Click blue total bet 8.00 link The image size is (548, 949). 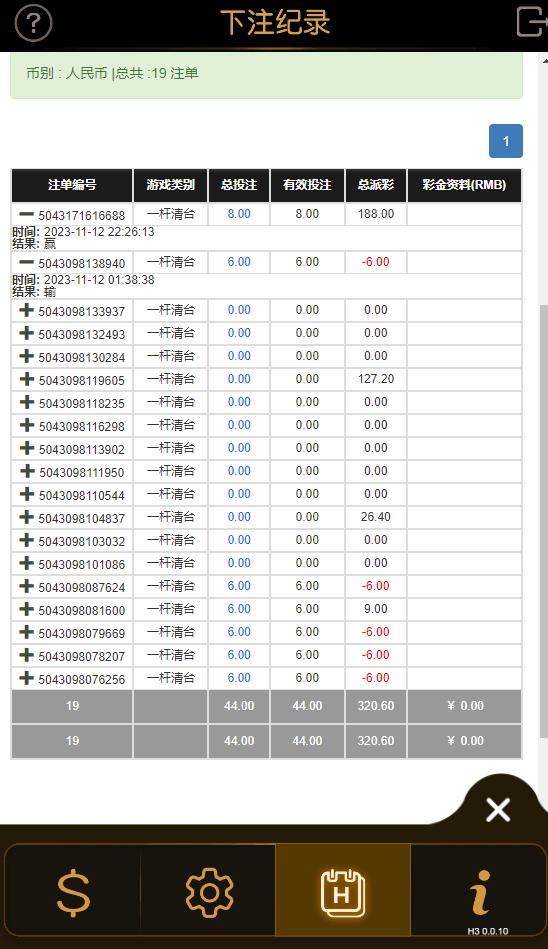click(x=239, y=214)
